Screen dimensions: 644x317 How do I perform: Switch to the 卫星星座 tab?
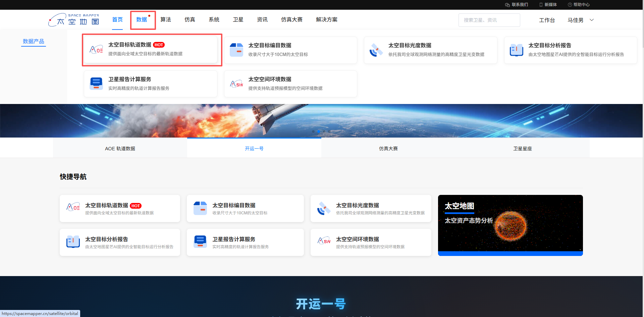click(x=522, y=148)
